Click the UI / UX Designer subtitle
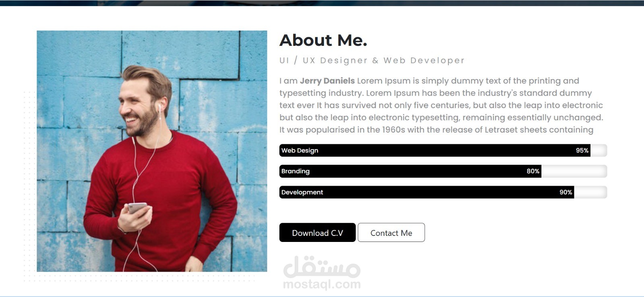 click(x=372, y=61)
